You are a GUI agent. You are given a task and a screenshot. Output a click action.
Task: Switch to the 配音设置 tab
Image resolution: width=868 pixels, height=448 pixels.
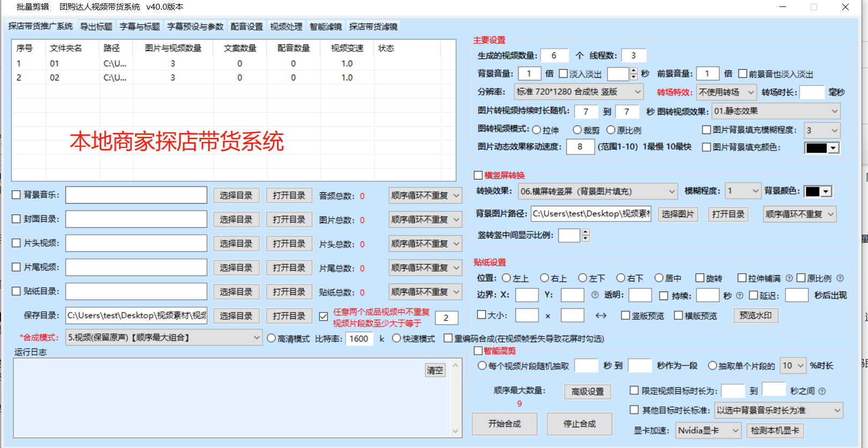click(246, 27)
